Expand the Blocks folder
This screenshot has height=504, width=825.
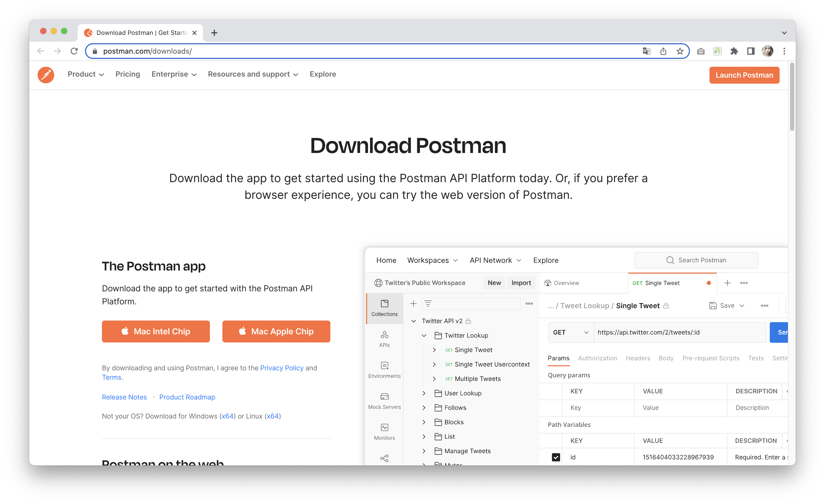click(x=424, y=422)
